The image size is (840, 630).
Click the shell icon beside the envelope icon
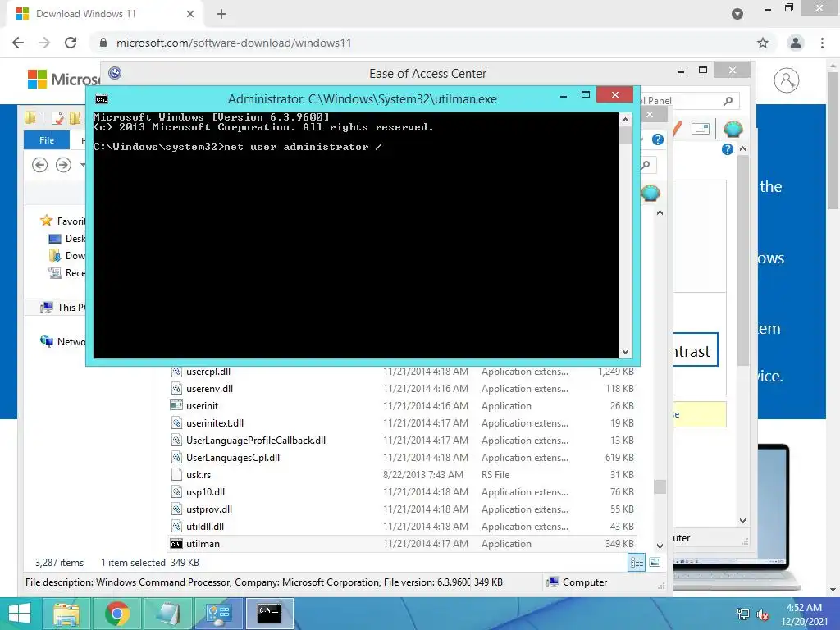click(x=733, y=129)
